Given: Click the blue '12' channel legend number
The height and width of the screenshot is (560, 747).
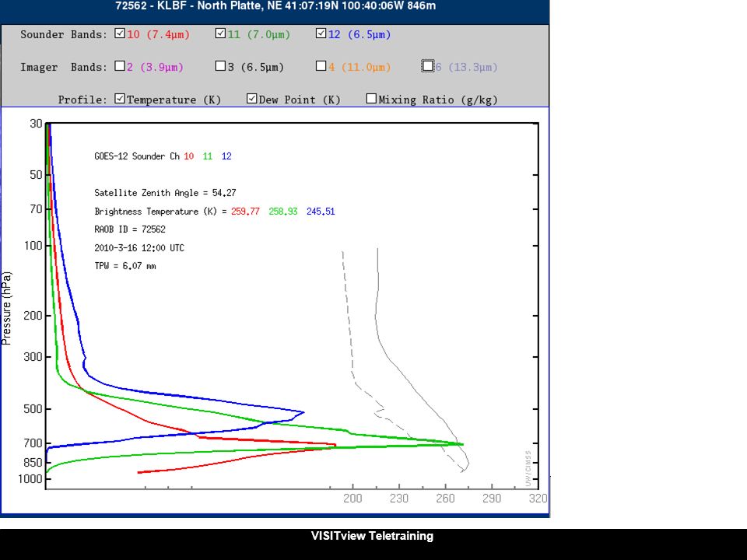Looking at the screenshot, I should (x=226, y=156).
